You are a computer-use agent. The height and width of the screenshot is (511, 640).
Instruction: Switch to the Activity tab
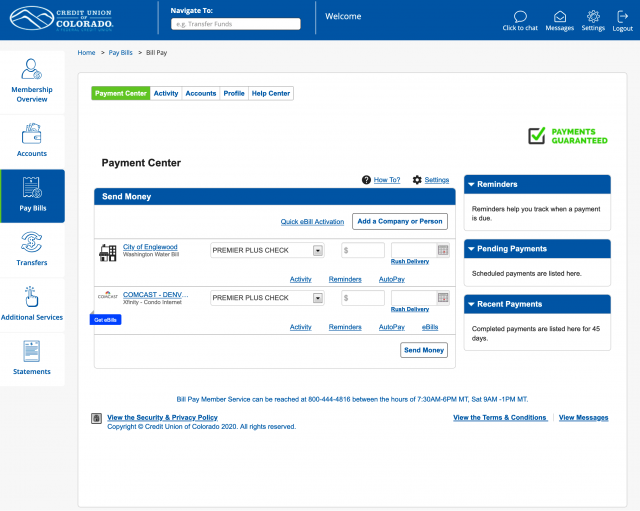[x=166, y=93]
